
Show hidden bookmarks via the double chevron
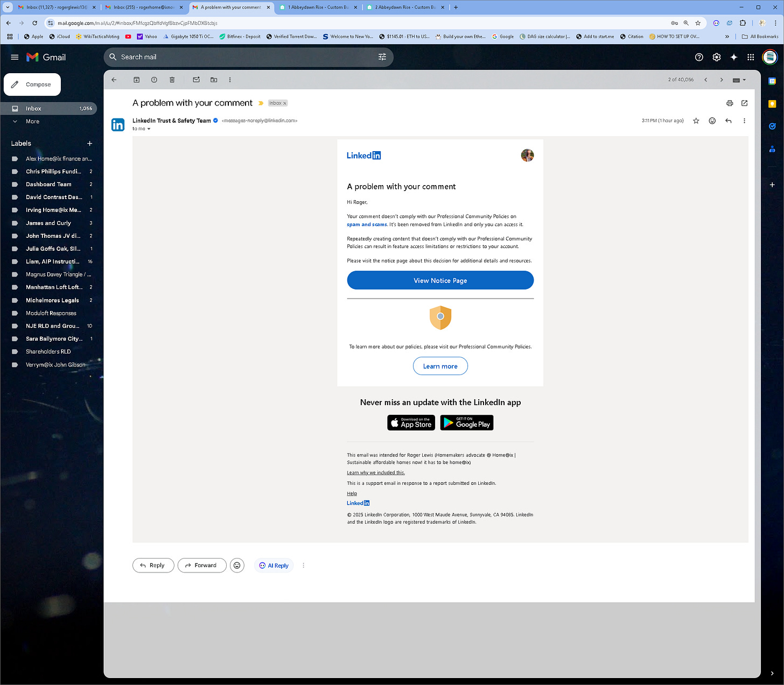coord(727,37)
